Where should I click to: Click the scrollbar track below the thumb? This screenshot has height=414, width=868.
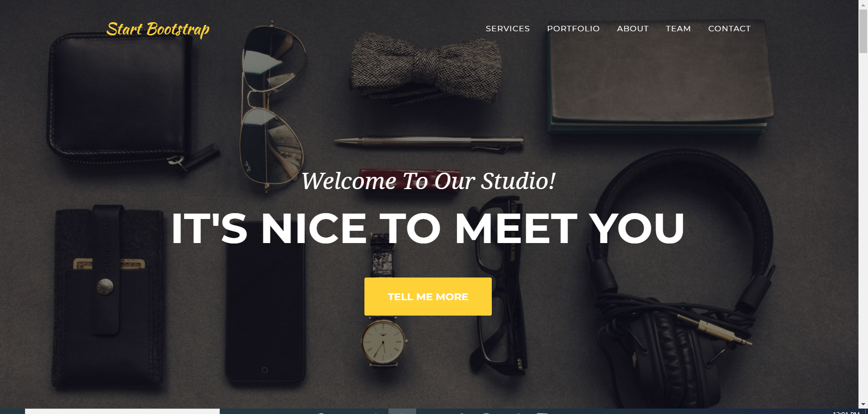point(863,227)
